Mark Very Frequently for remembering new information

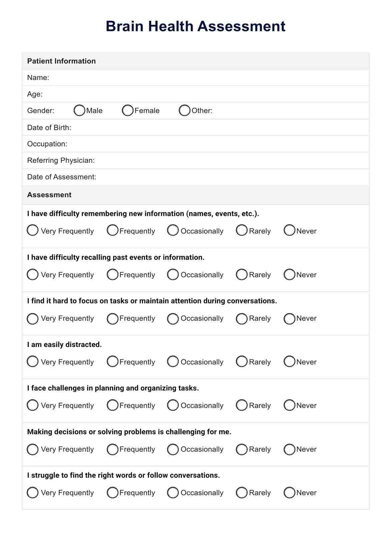pyautogui.click(x=33, y=230)
